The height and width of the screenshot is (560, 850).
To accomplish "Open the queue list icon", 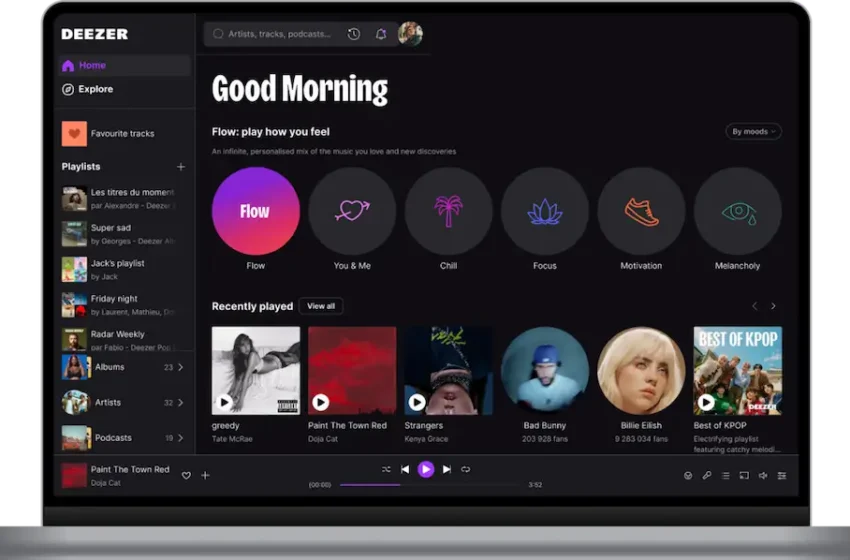I will pos(725,476).
